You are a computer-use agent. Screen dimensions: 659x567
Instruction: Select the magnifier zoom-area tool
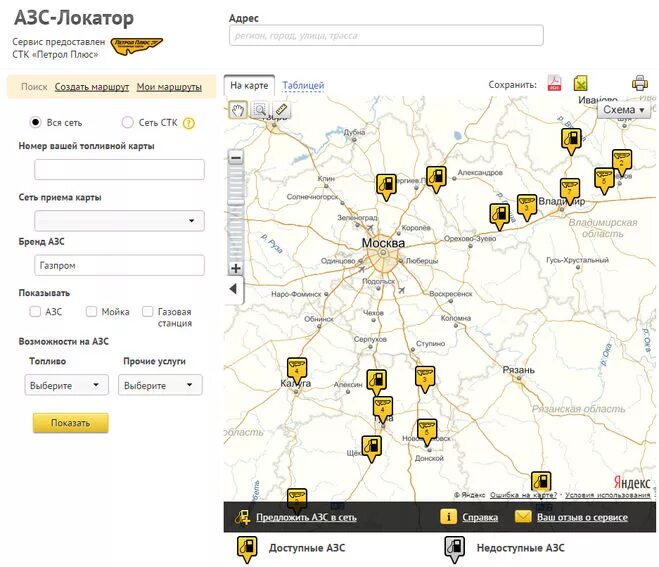point(260,110)
